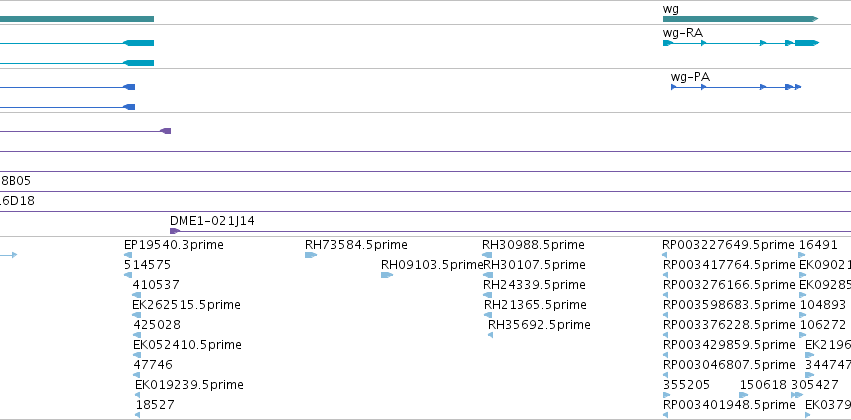Click the 150618 EST arrow
The width and height of the screenshot is (851, 420).
744,395
